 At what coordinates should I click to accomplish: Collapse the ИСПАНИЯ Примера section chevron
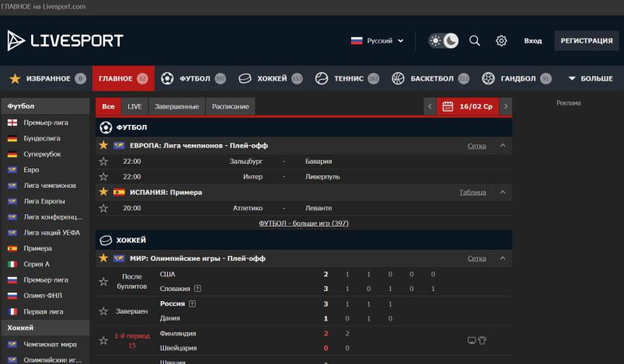503,192
